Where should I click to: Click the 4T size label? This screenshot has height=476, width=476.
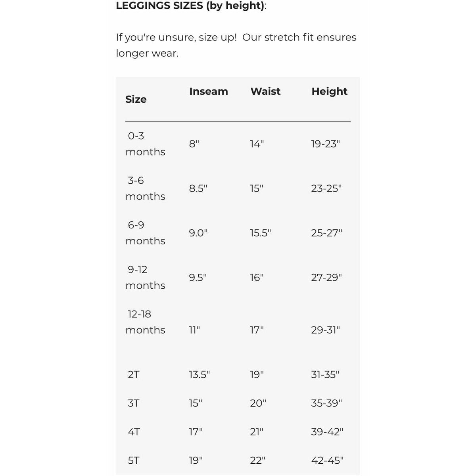click(134, 432)
